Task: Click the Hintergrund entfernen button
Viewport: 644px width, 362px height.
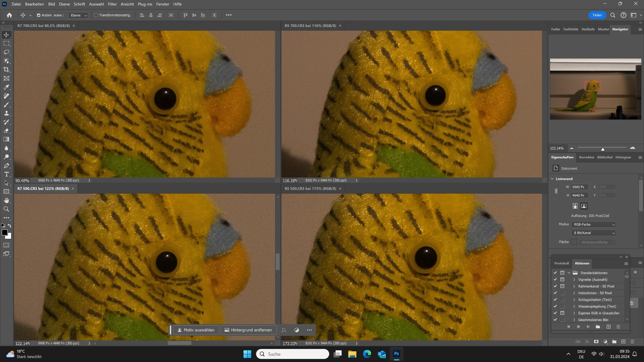Action: pyautogui.click(x=248, y=330)
